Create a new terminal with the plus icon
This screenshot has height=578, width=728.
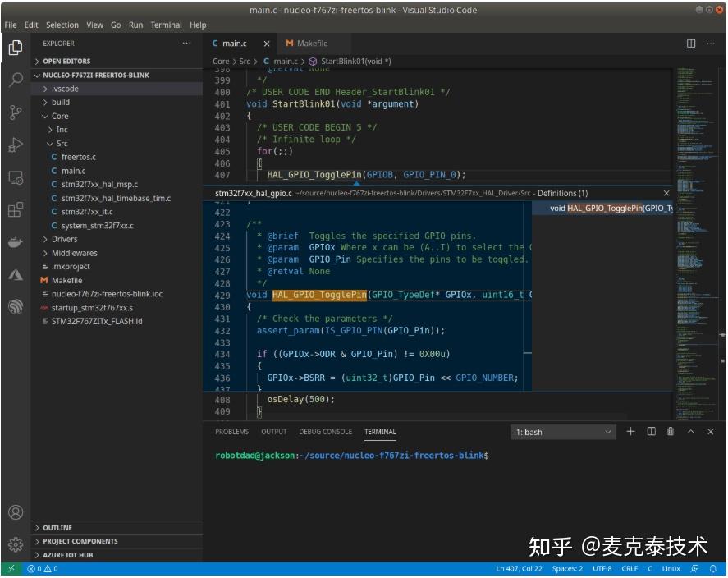[630, 431]
